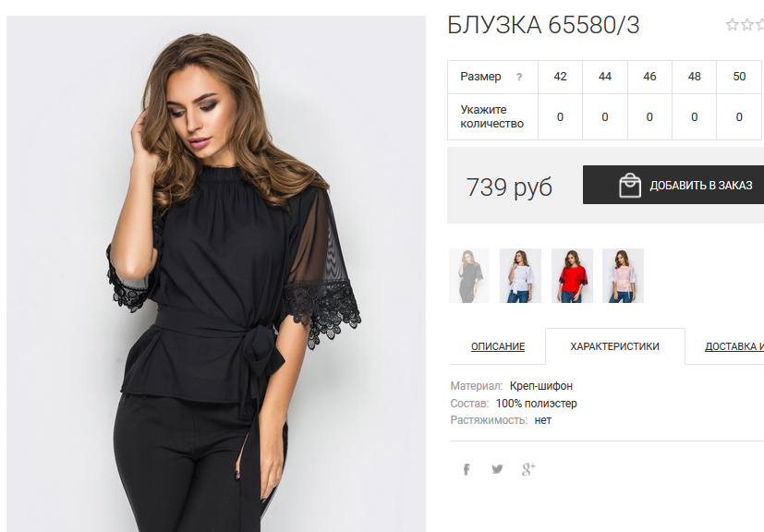The height and width of the screenshot is (532, 764).
Task: Click the second rating star
Action: [747, 24]
